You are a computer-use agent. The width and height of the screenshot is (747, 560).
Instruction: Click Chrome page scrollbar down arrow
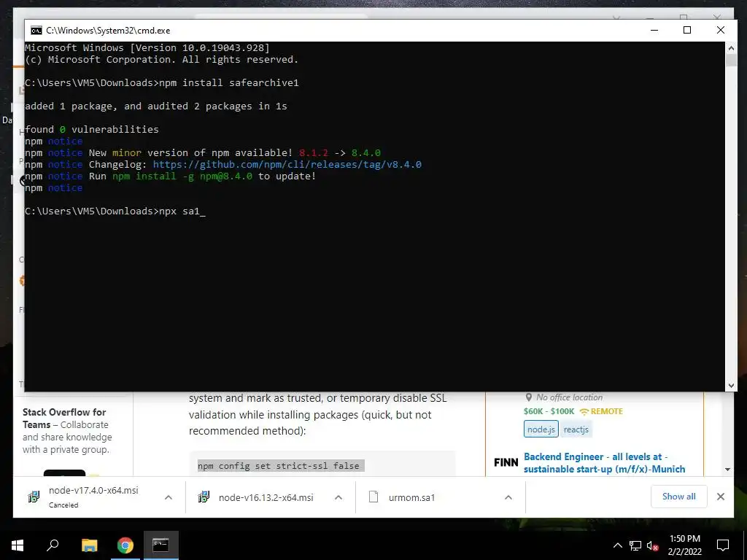tap(727, 470)
